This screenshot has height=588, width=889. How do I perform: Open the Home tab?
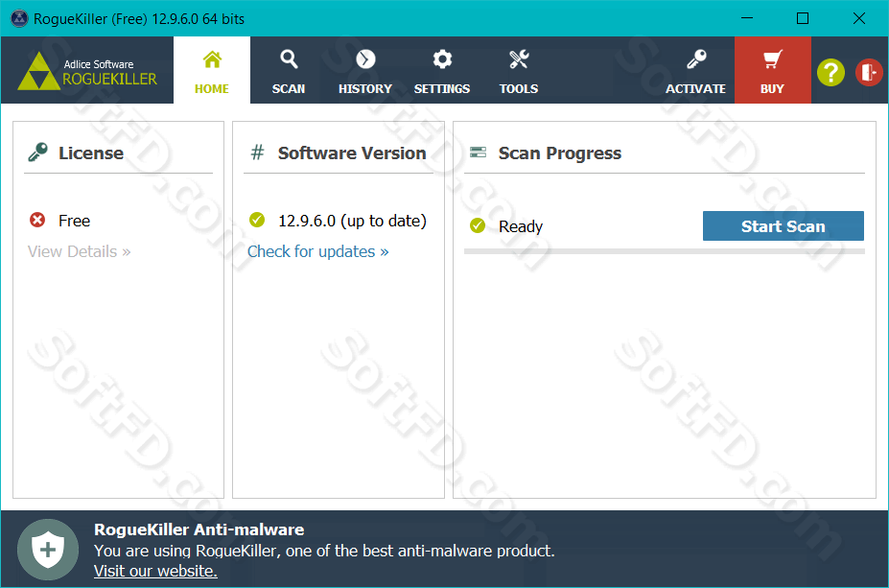[212, 70]
